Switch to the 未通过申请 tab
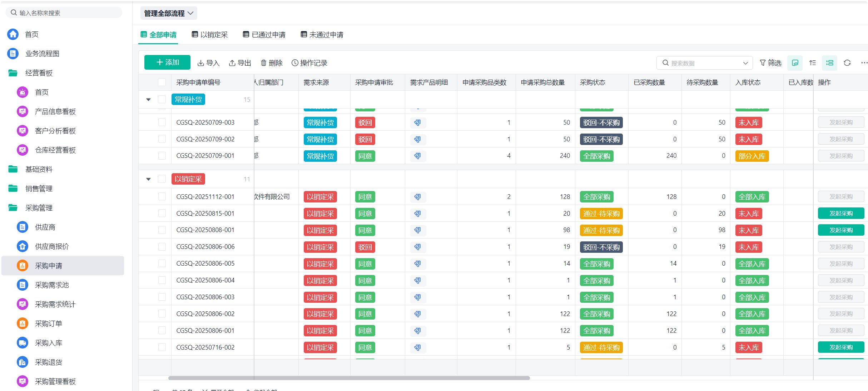Viewport: 868px width, 391px height. tap(322, 35)
